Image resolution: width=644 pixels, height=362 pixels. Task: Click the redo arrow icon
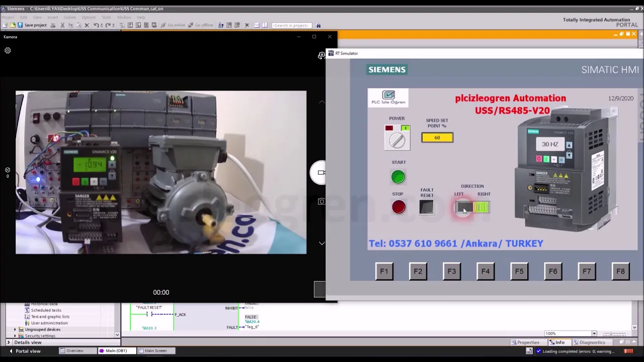point(108,25)
